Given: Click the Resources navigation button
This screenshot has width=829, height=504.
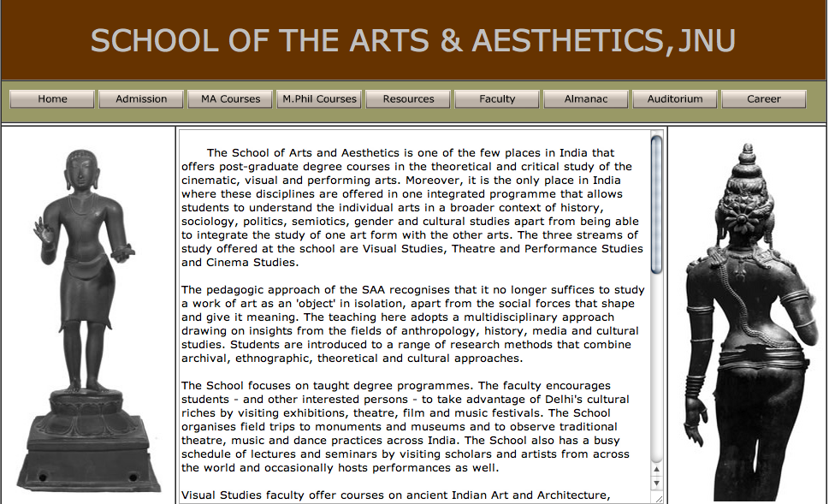Looking at the screenshot, I should 408,98.
